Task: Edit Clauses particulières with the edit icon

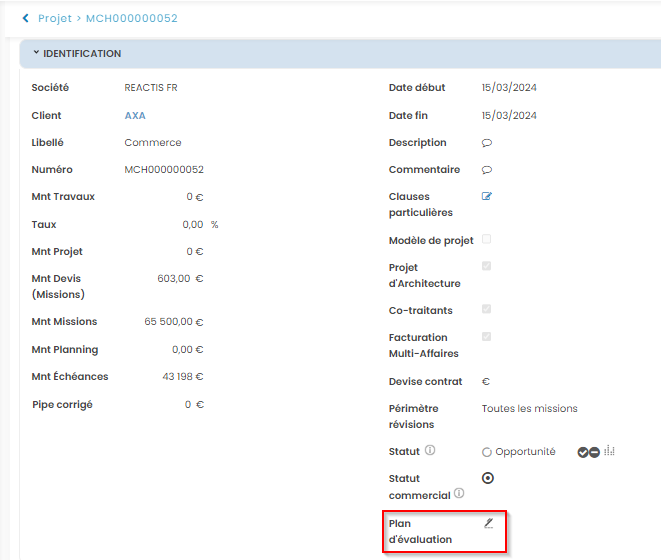Action: pos(487,197)
